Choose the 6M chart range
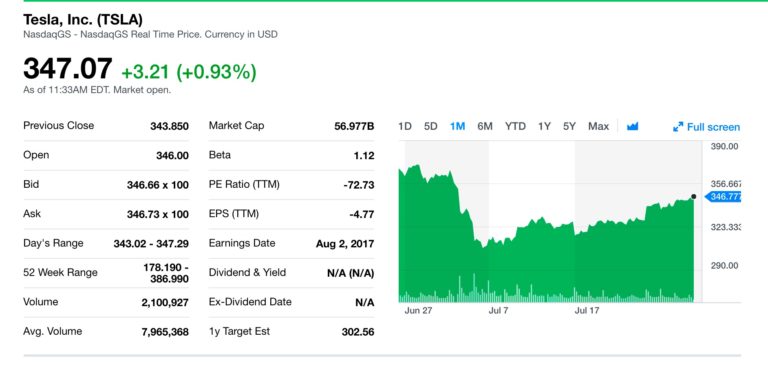 tap(484, 126)
